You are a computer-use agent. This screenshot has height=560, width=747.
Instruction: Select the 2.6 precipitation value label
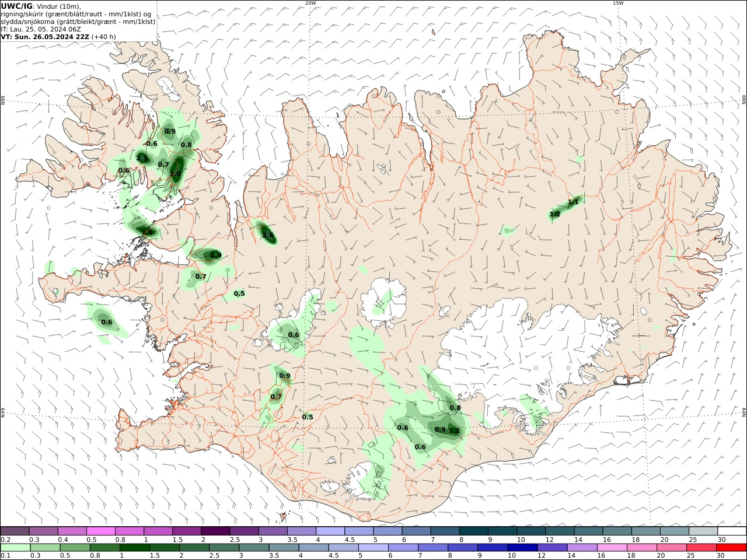268,236
